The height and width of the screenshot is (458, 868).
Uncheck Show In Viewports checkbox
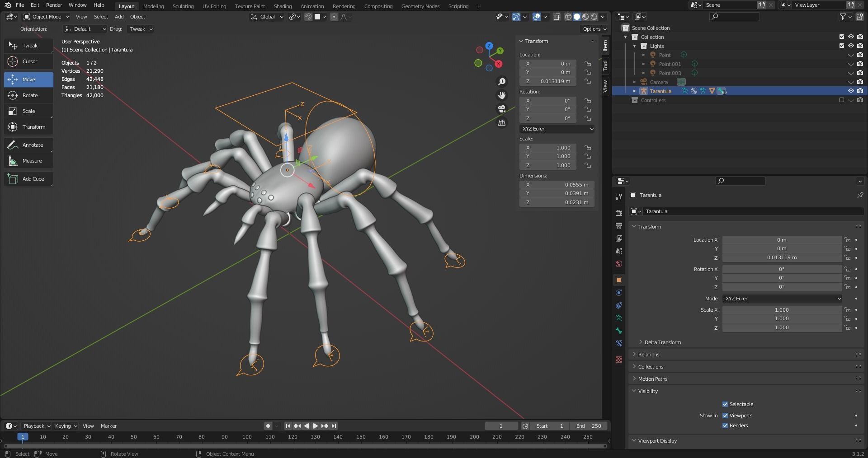click(x=725, y=416)
